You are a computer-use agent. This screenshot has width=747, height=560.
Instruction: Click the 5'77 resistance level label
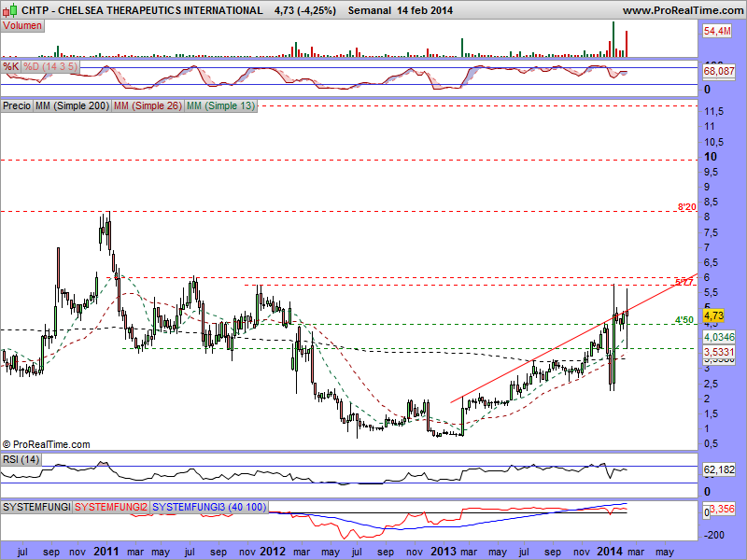(684, 283)
